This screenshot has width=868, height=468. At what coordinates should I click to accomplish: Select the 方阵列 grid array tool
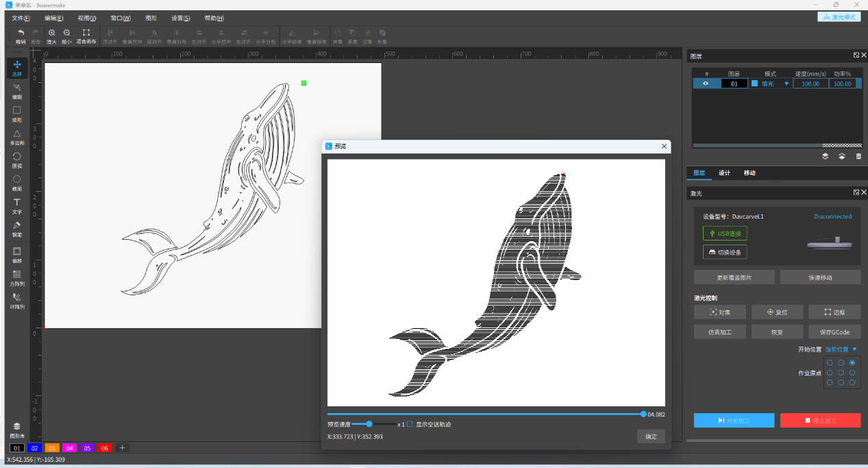coord(17,278)
